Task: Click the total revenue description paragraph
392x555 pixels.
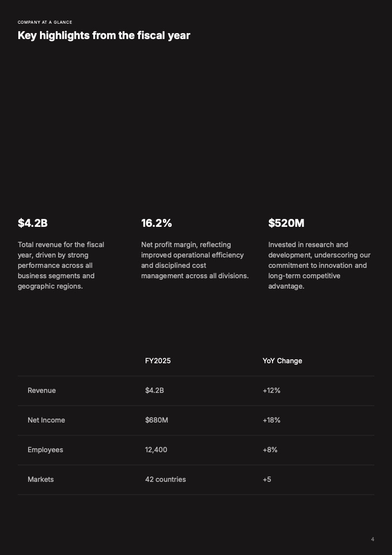Action: pos(61,265)
